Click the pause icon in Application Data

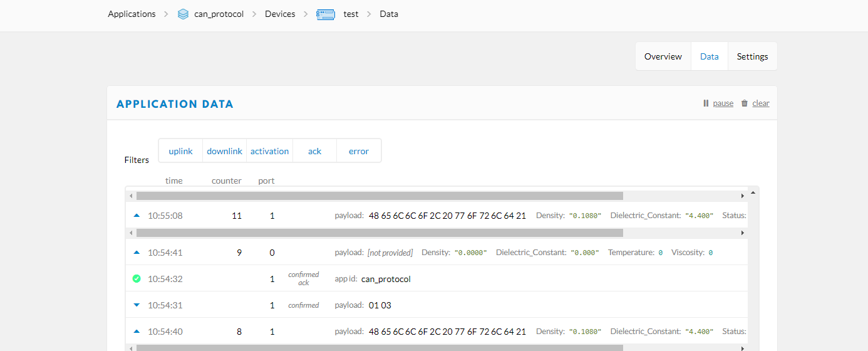tap(706, 103)
